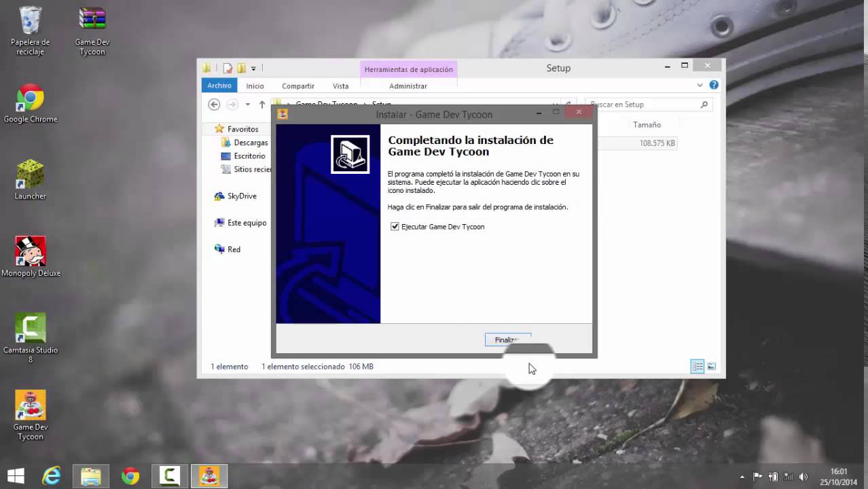Open the Administrar ribbon tab
Screen dimensions: 868x489
pos(408,86)
